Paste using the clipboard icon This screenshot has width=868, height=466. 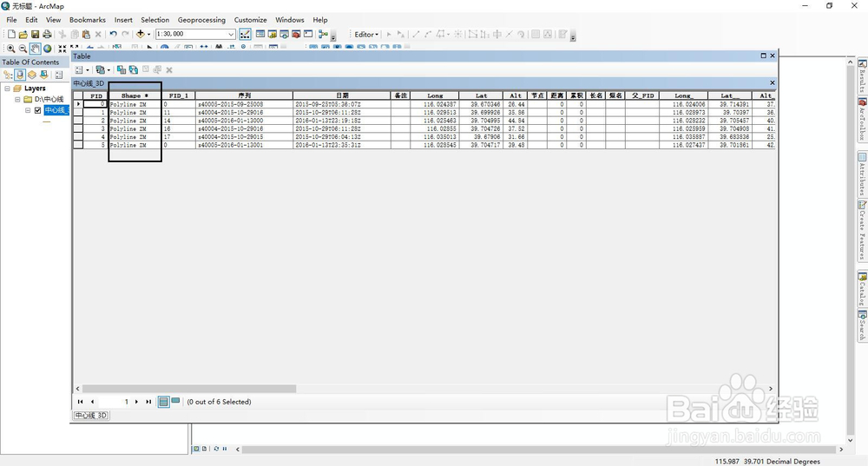tap(86, 35)
